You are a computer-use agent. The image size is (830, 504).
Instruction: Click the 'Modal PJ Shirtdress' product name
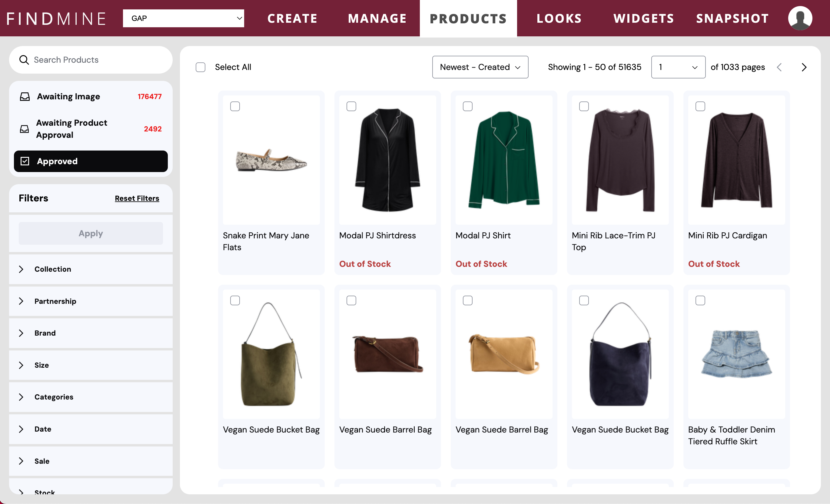point(377,235)
